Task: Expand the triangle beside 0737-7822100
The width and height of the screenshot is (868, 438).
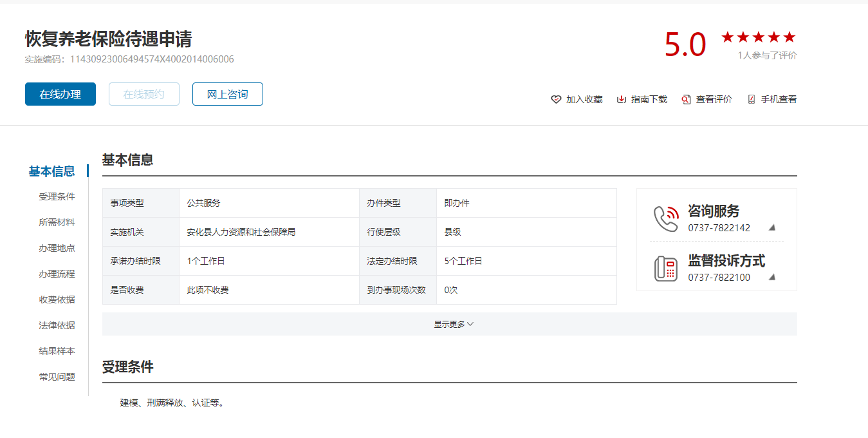Action: 772,278
